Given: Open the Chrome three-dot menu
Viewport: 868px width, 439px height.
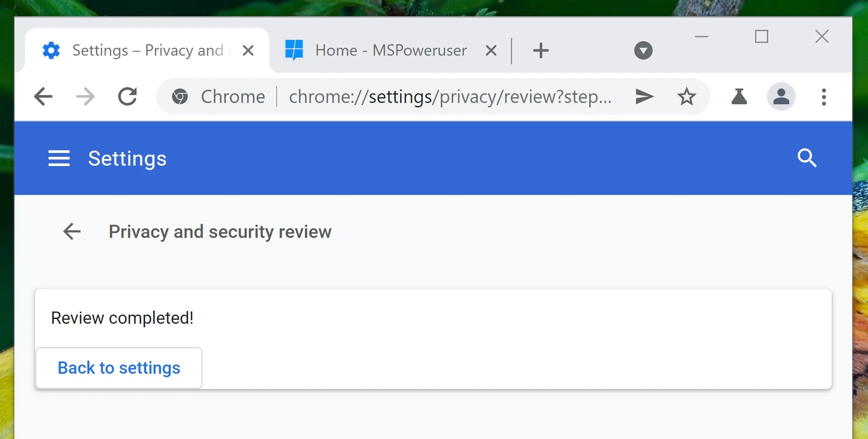Looking at the screenshot, I should pyautogui.click(x=824, y=96).
